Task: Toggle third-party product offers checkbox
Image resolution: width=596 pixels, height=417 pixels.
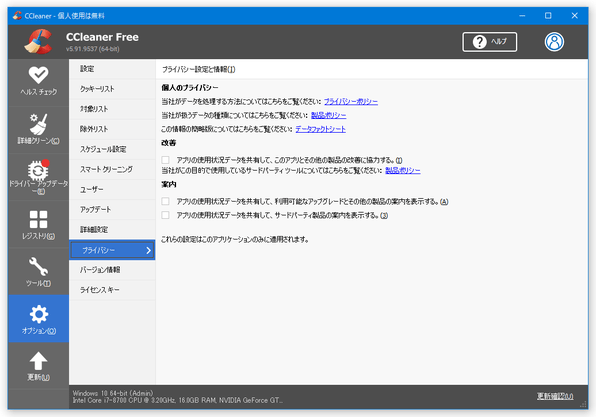Action: (x=165, y=215)
